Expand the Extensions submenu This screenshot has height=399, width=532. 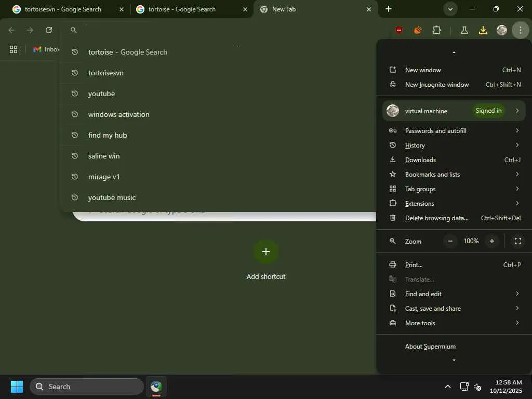click(454, 204)
